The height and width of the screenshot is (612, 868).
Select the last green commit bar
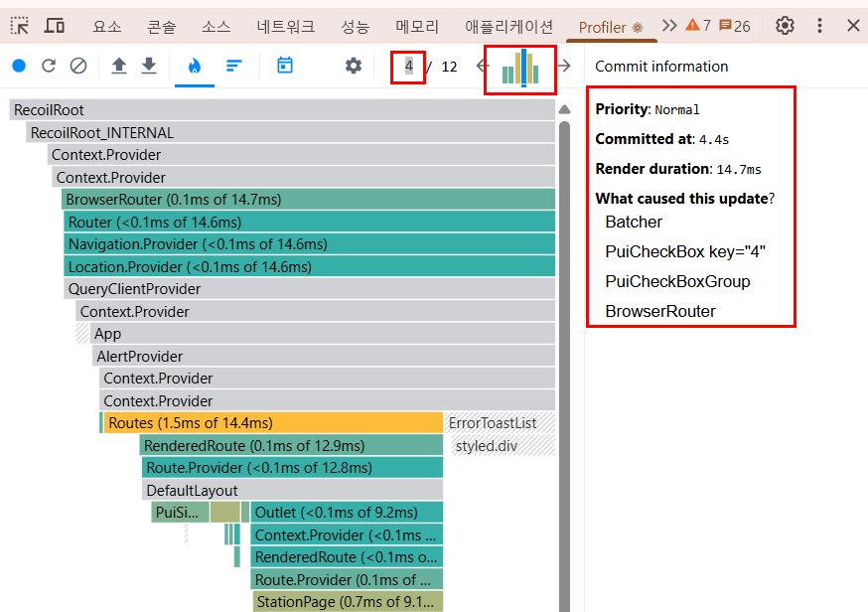point(536,75)
